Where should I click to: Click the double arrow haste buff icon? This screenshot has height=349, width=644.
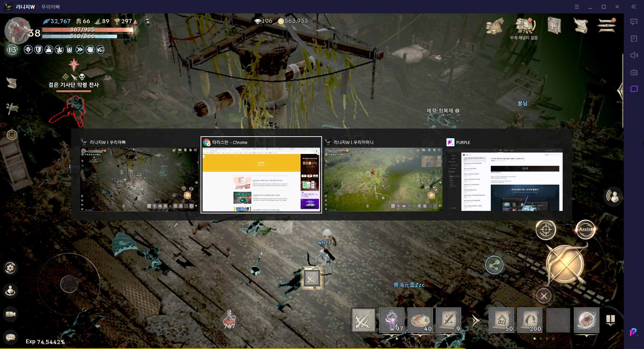[80, 50]
